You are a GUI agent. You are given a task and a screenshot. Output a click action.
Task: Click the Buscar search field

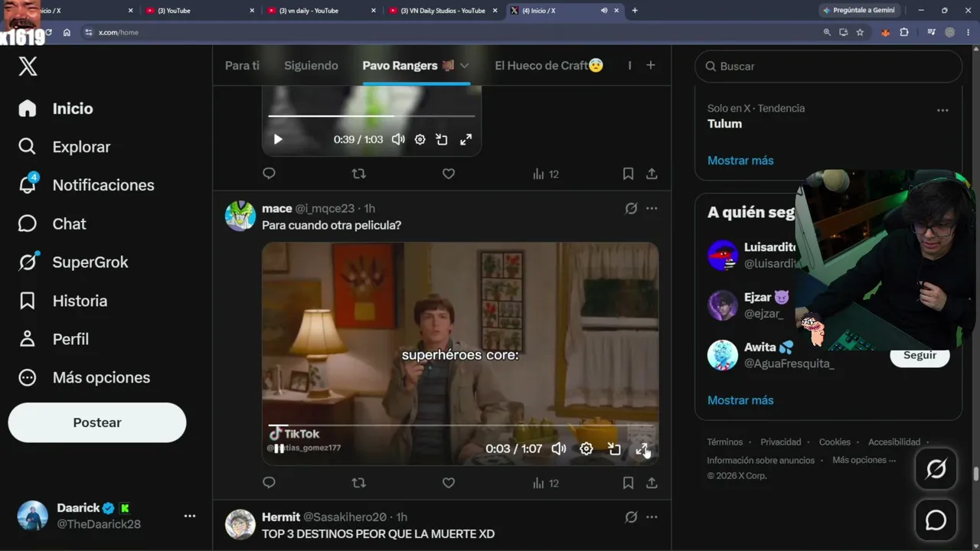click(828, 67)
